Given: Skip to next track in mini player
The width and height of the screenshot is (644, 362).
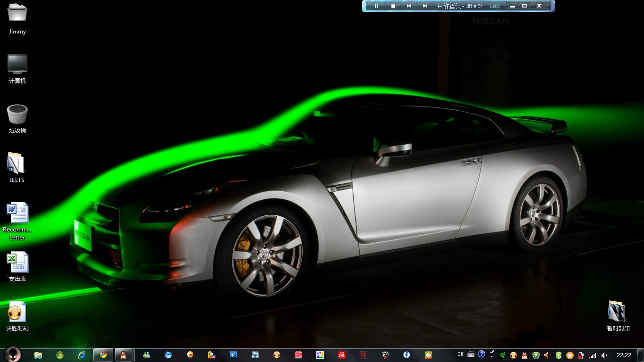Looking at the screenshot, I should pyautogui.click(x=425, y=6).
